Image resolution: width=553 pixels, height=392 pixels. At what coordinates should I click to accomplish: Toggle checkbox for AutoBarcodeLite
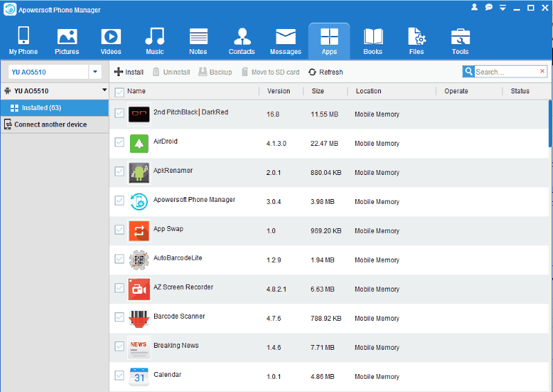pyautogui.click(x=119, y=259)
